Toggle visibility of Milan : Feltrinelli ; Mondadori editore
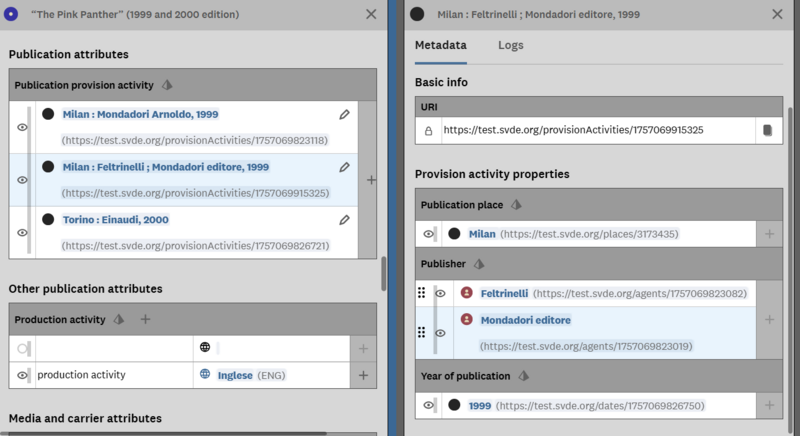800x436 pixels. click(x=22, y=180)
